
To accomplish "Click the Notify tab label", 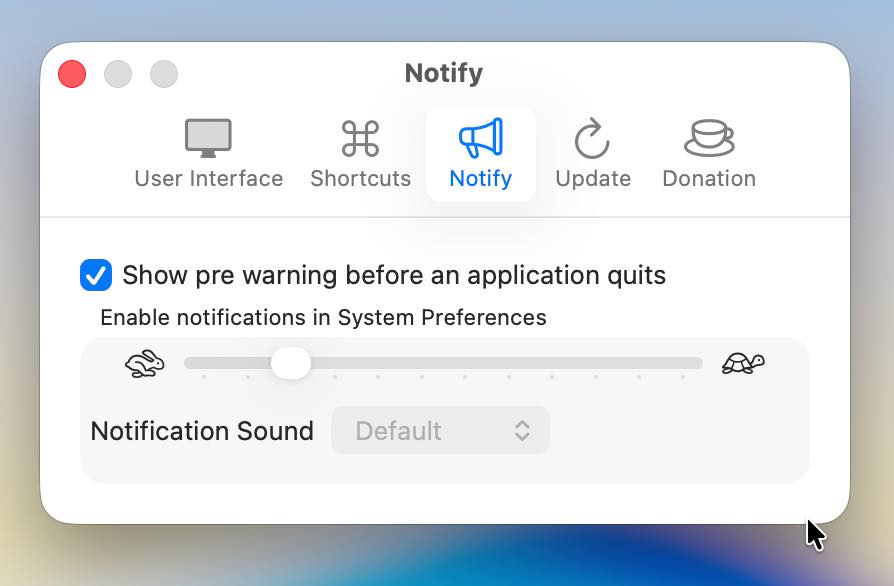I will coord(480,179).
